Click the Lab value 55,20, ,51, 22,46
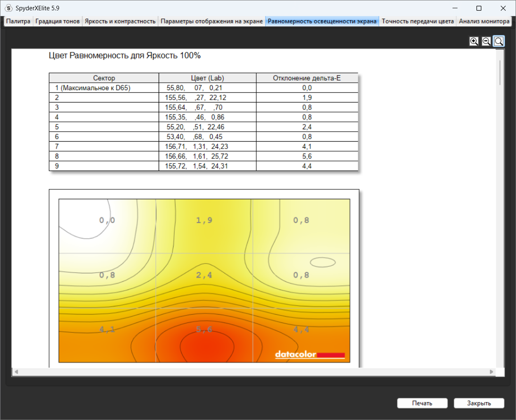 pos(195,127)
